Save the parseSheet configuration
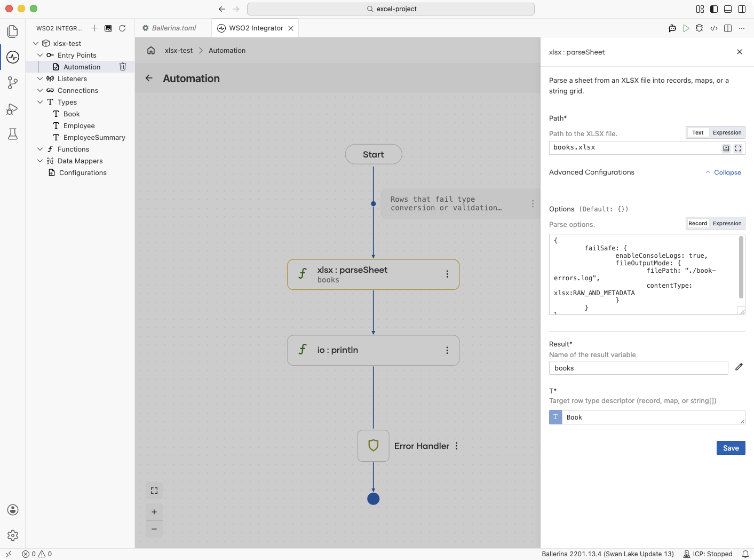This screenshot has width=754, height=560. pyautogui.click(x=731, y=448)
